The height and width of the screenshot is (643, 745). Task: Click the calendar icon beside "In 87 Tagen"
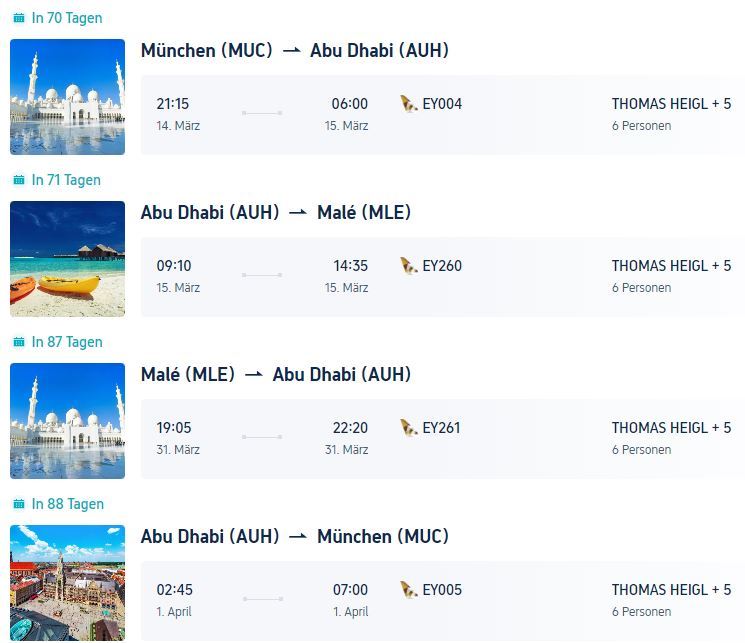(x=18, y=342)
